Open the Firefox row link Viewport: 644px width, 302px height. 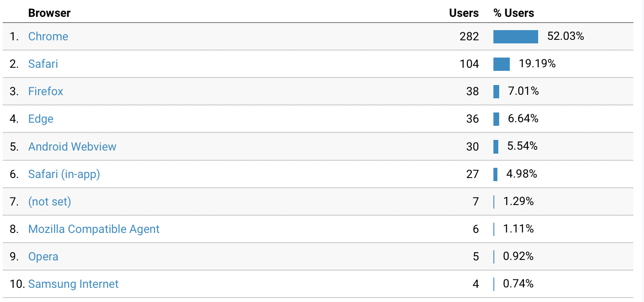coord(46,91)
